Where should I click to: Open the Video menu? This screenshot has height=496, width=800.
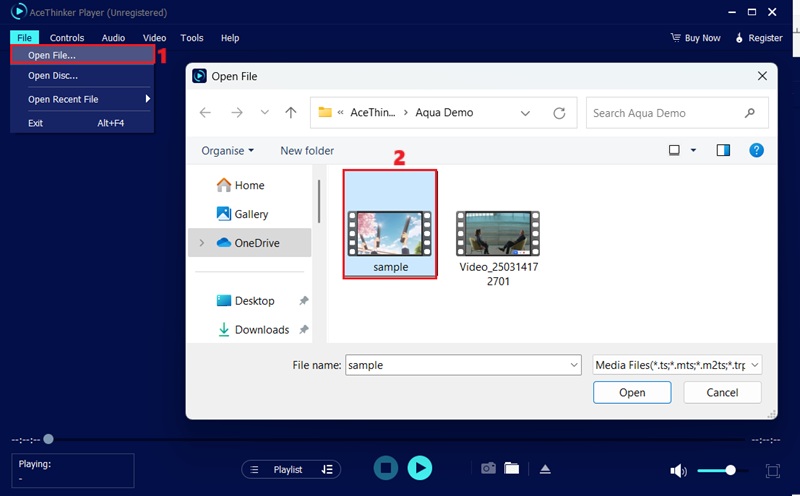click(x=154, y=38)
